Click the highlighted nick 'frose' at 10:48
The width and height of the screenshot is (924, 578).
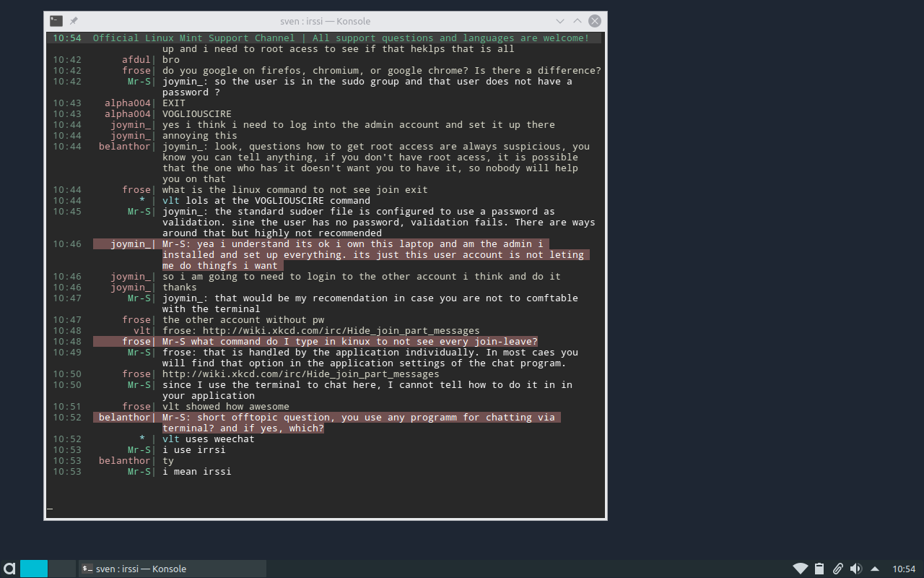136,342
